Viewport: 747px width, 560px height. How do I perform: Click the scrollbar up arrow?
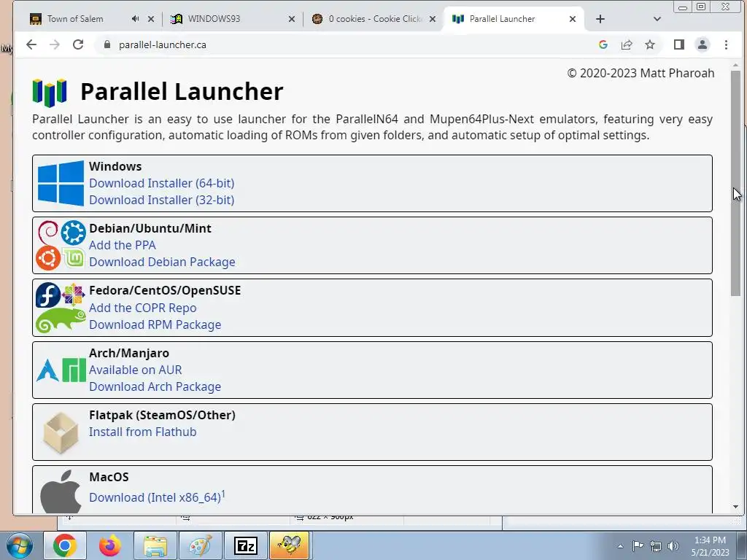tap(736, 64)
